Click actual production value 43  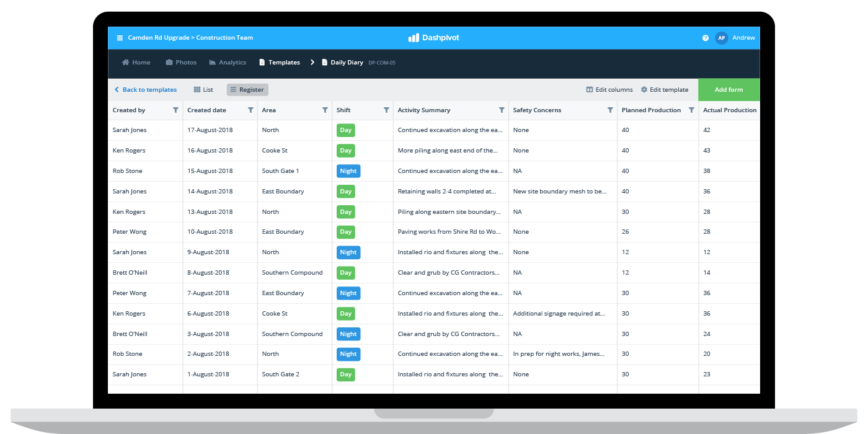[x=707, y=151]
